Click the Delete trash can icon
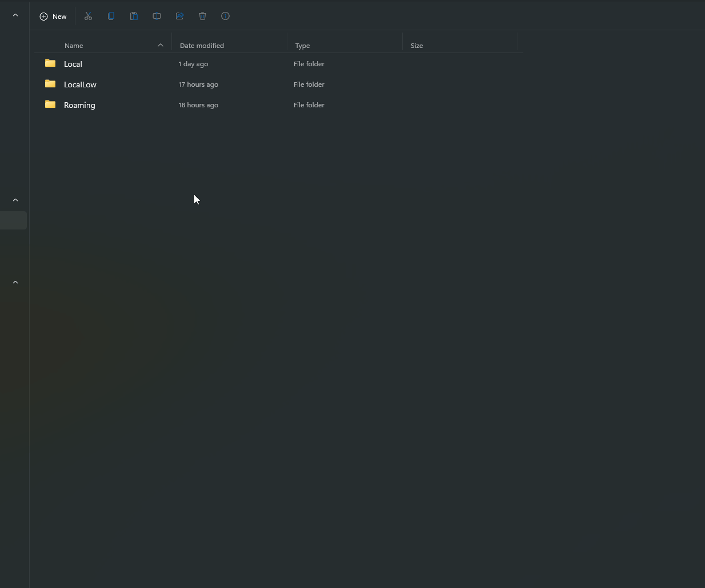This screenshot has height=588, width=705. pyautogui.click(x=202, y=17)
